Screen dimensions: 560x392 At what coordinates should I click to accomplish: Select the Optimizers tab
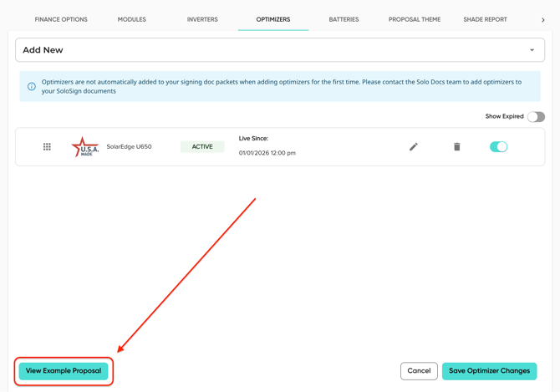tap(273, 19)
